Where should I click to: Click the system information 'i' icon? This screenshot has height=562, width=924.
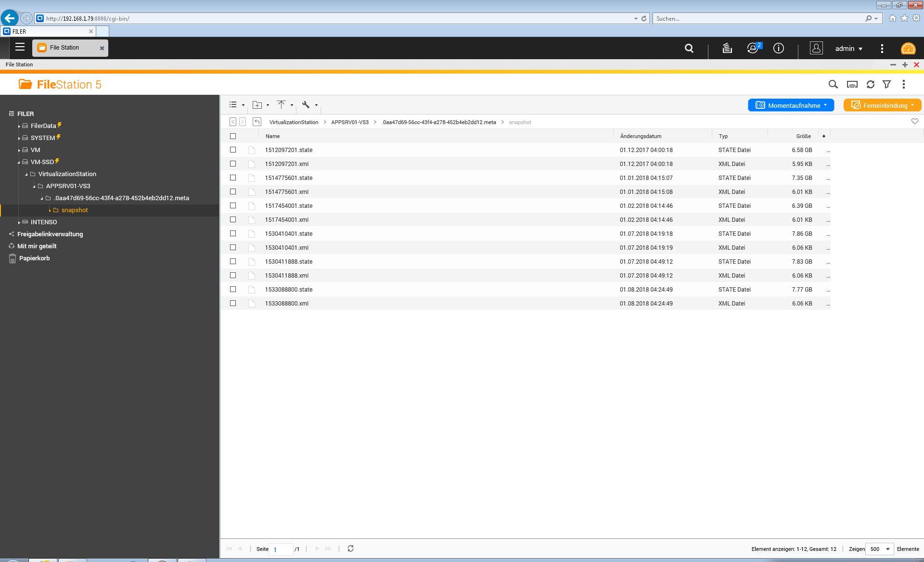pos(778,49)
